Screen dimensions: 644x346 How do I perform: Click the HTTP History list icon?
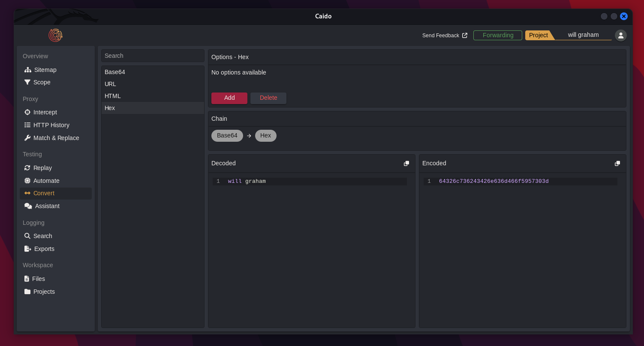[27, 125]
